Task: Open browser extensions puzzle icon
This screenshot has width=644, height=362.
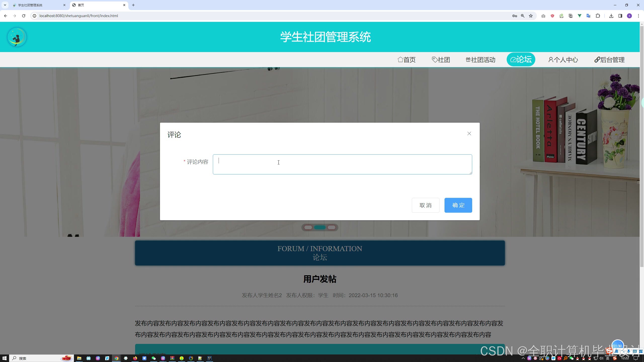Action: coord(598,16)
